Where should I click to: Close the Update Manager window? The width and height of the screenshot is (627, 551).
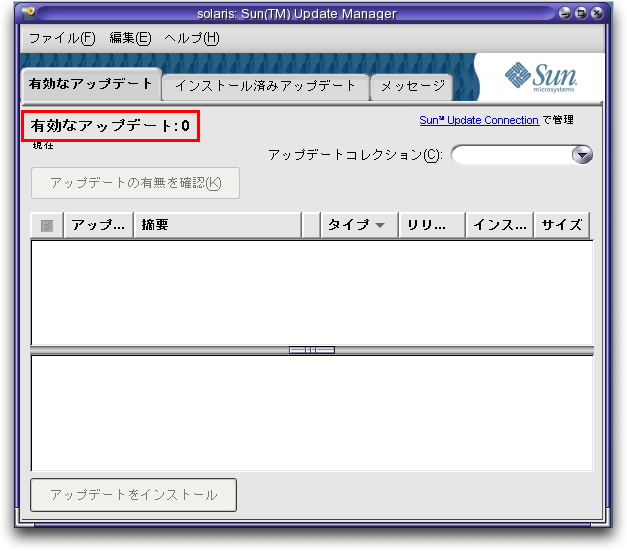(597, 13)
